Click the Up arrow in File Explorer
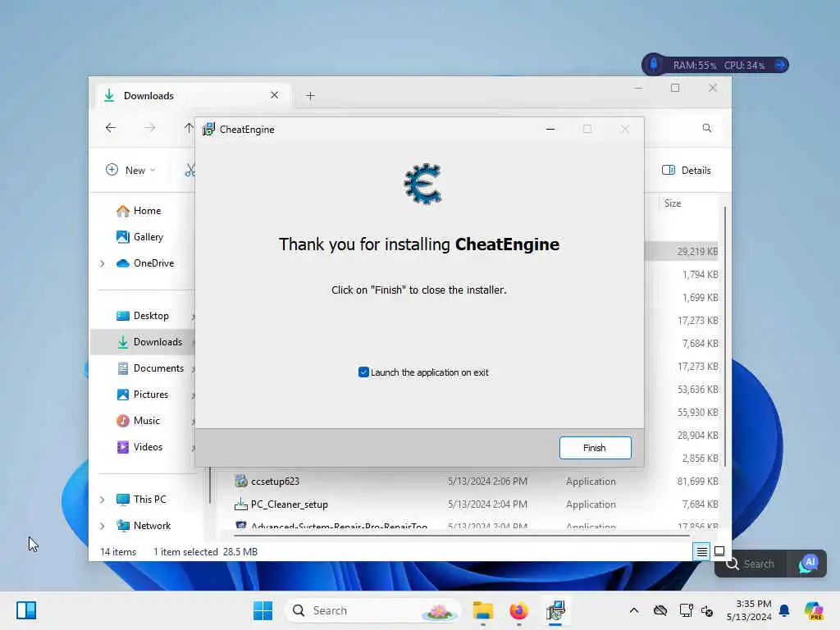840x630 pixels. click(189, 128)
